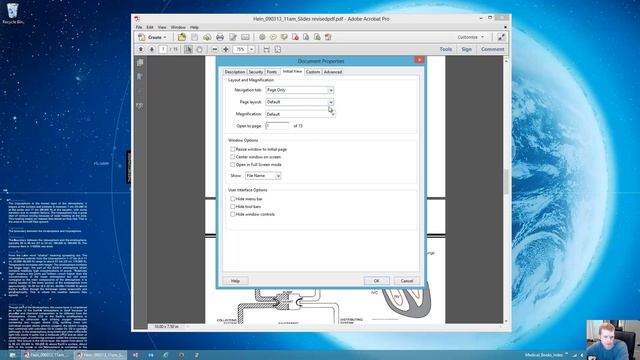
Task: Open the Comment pane
Action: click(x=492, y=49)
